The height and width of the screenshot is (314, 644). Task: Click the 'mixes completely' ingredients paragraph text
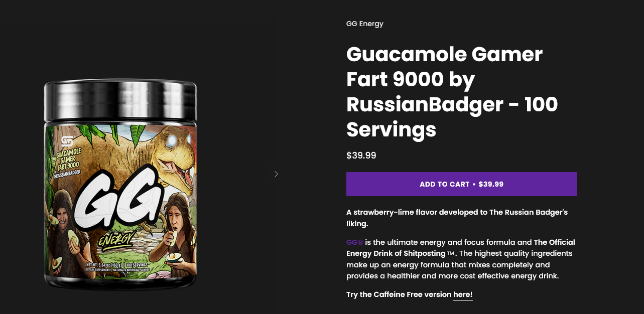tap(460, 264)
